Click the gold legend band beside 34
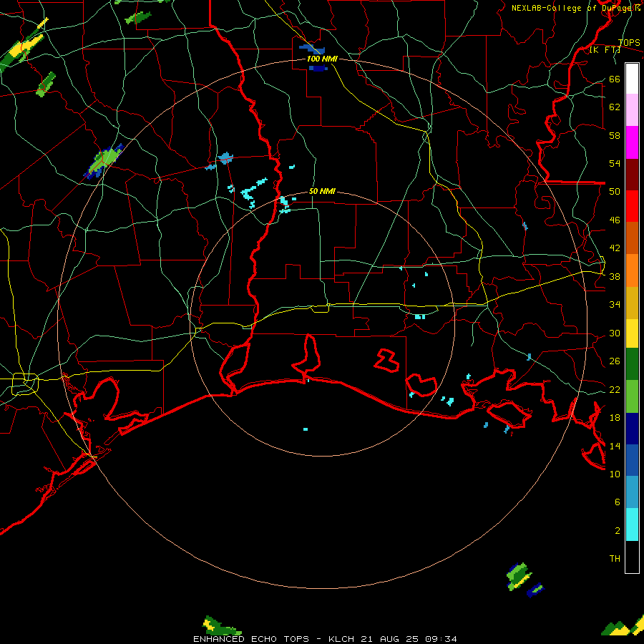Viewport: 644px width, 644px height. tap(632, 303)
